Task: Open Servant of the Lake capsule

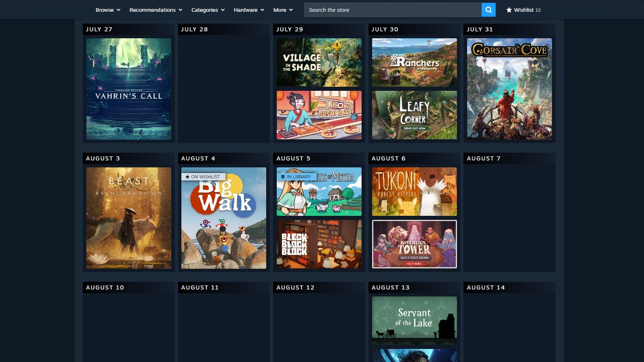Action: [x=415, y=320]
